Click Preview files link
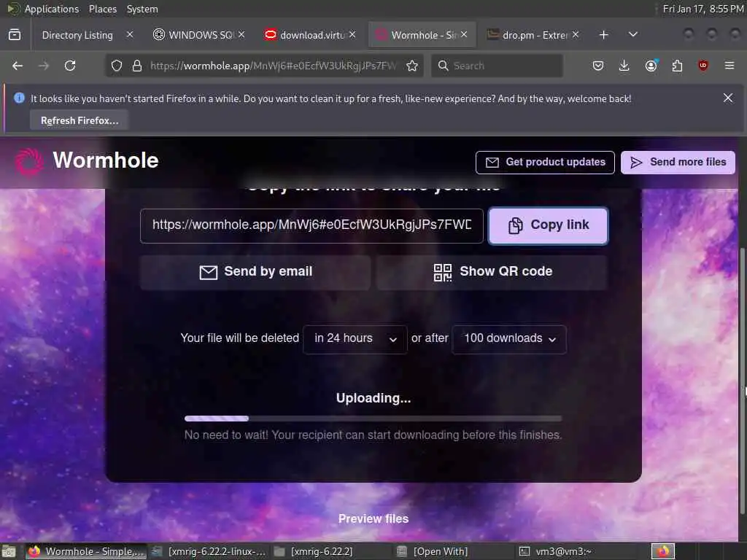 (x=373, y=518)
